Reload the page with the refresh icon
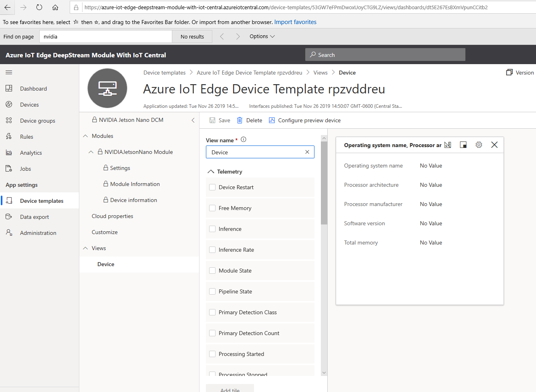This screenshot has height=392, width=536. [x=39, y=7]
